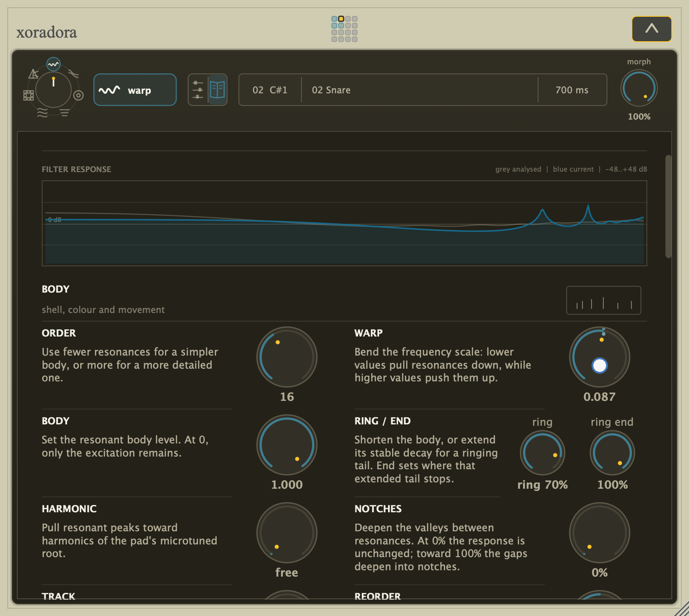Click the WARP parameter heading

(x=369, y=333)
